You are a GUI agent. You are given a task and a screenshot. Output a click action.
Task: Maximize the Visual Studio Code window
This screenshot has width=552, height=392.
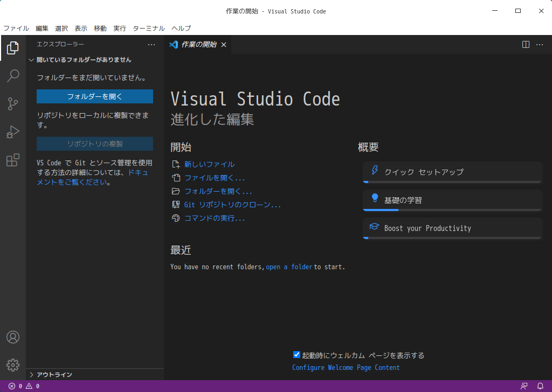coord(518,11)
